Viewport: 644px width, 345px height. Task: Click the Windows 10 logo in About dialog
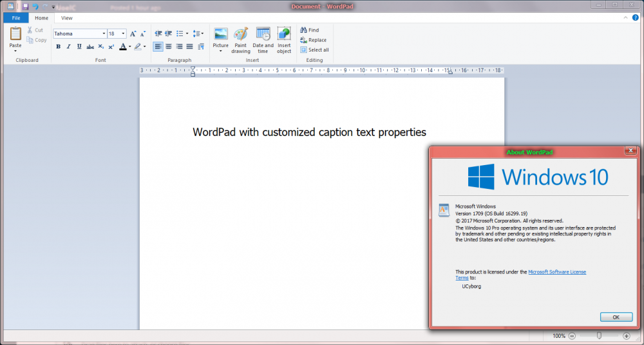point(538,177)
